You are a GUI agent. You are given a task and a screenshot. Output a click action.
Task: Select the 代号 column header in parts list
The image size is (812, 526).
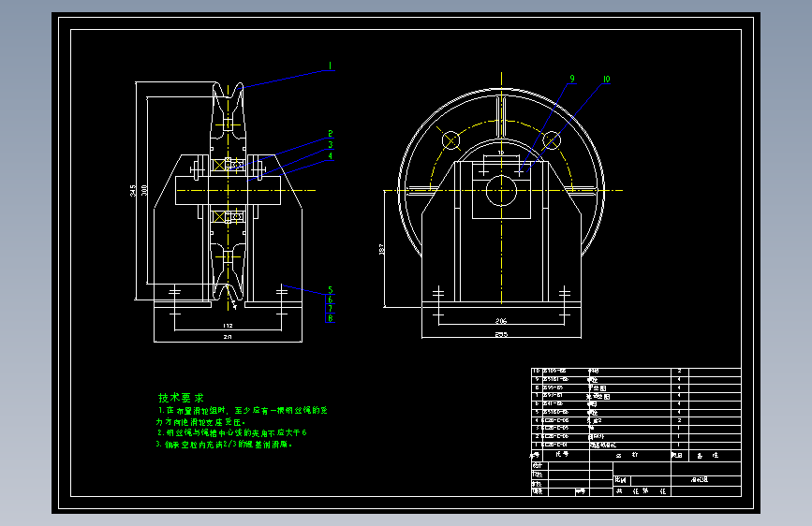tap(562, 455)
